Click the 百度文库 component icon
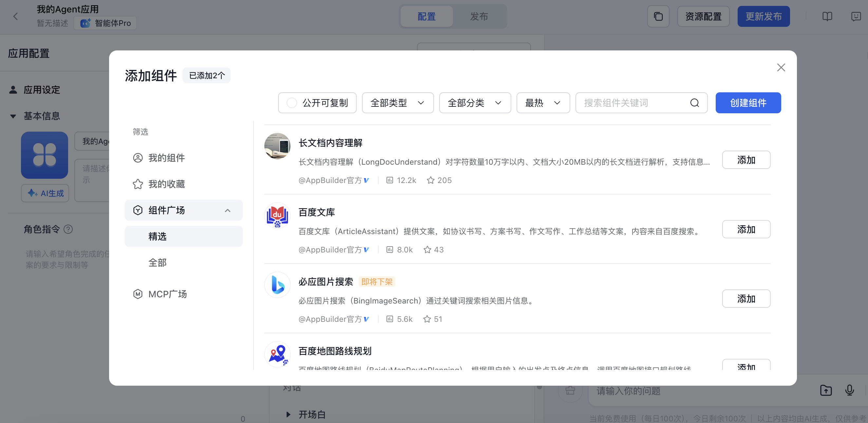Screen dimensions: 868x423 pyautogui.click(x=277, y=215)
